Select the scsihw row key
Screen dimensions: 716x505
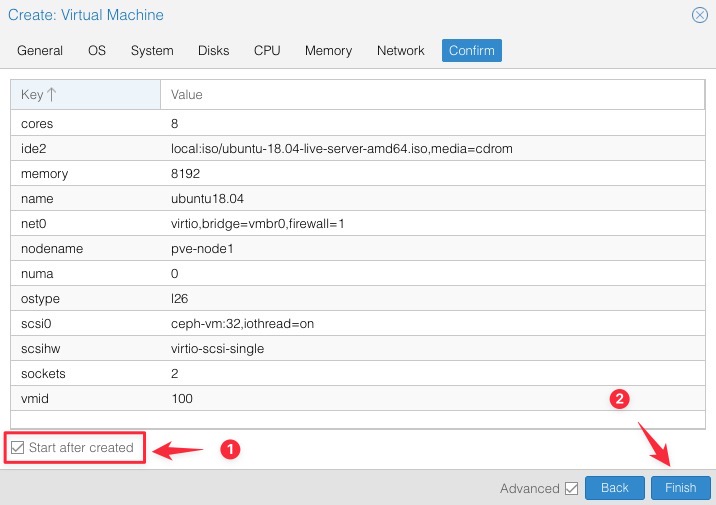[x=41, y=349]
